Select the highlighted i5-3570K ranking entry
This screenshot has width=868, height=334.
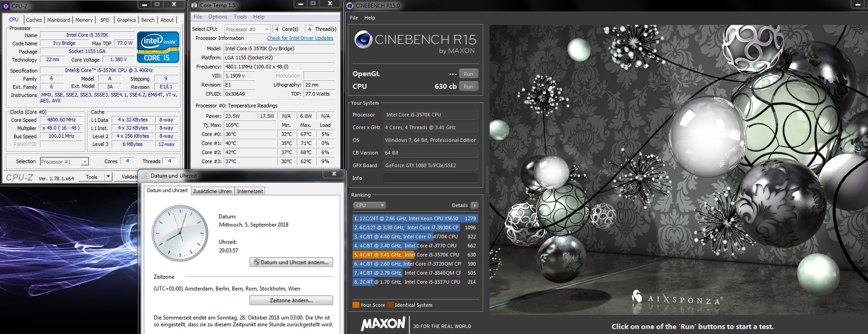[x=415, y=255]
